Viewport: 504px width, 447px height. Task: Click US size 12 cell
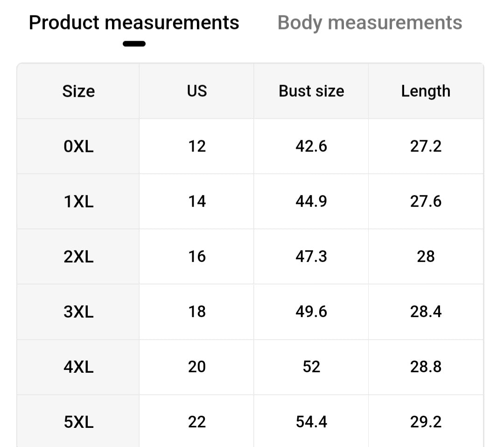(x=196, y=146)
